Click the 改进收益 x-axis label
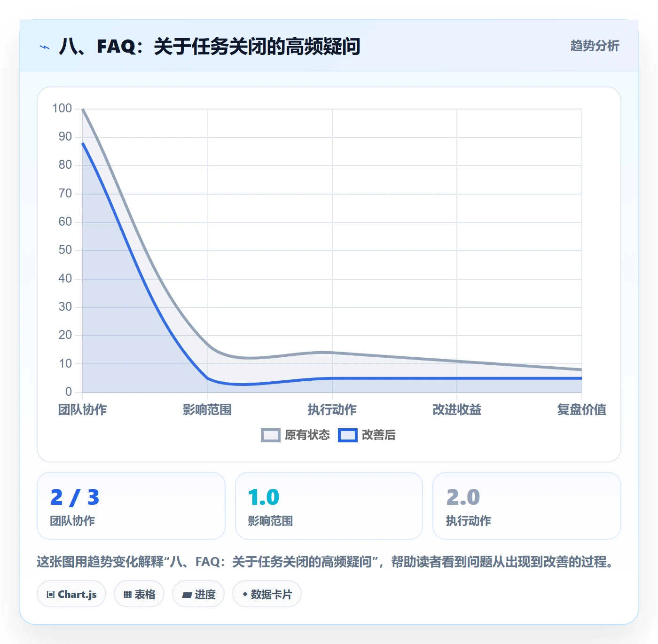Image resolution: width=658 pixels, height=644 pixels. [x=457, y=410]
